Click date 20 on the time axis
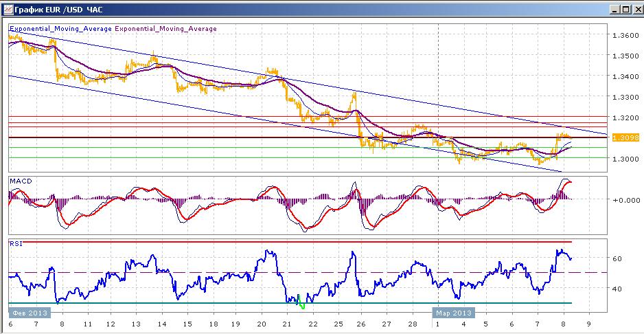 [263, 324]
